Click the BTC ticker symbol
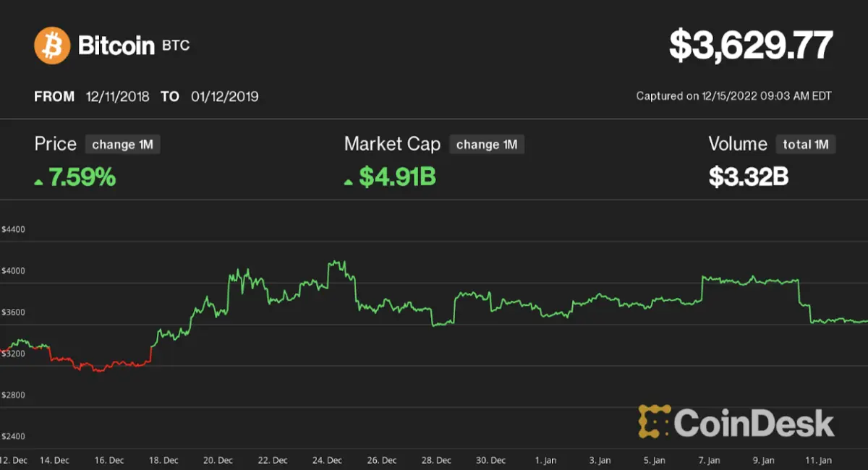 click(176, 46)
